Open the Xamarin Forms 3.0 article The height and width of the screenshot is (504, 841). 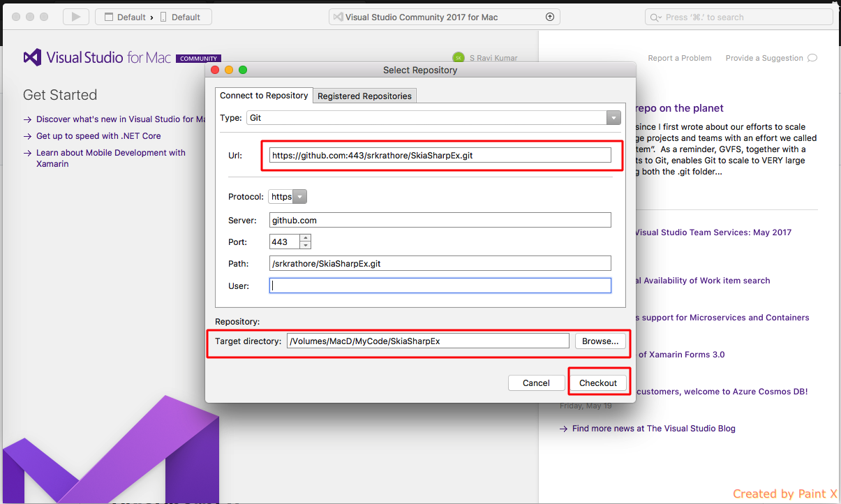[x=680, y=355]
